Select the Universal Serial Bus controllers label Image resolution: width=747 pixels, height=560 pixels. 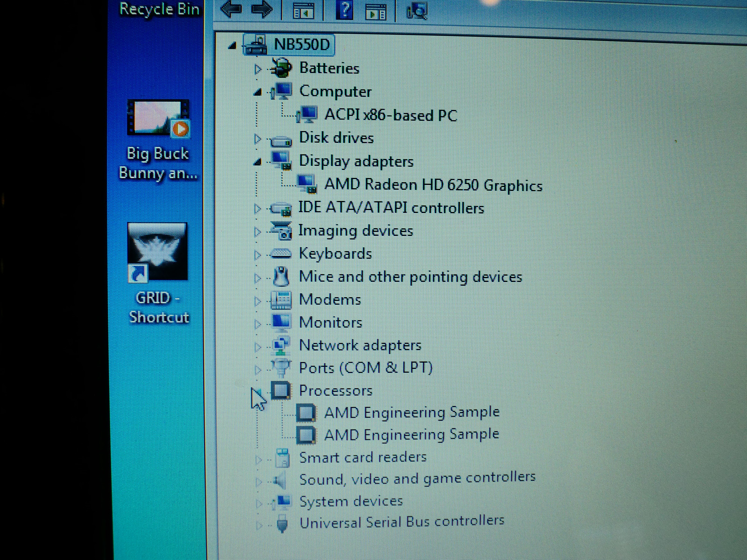(402, 522)
